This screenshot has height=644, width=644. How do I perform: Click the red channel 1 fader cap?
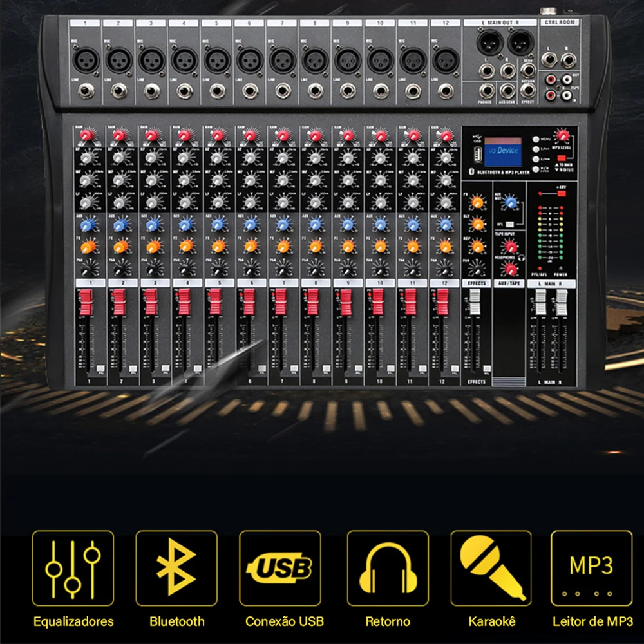point(86,302)
